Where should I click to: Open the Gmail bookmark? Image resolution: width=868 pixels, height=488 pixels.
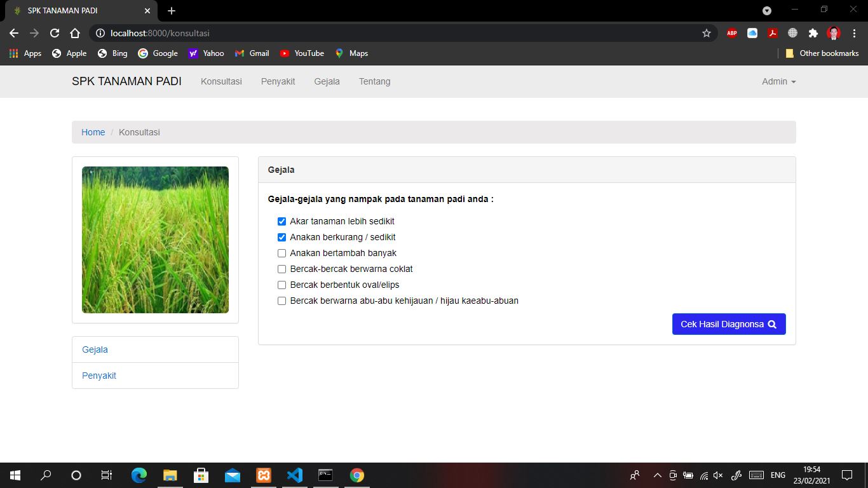(x=252, y=53)
